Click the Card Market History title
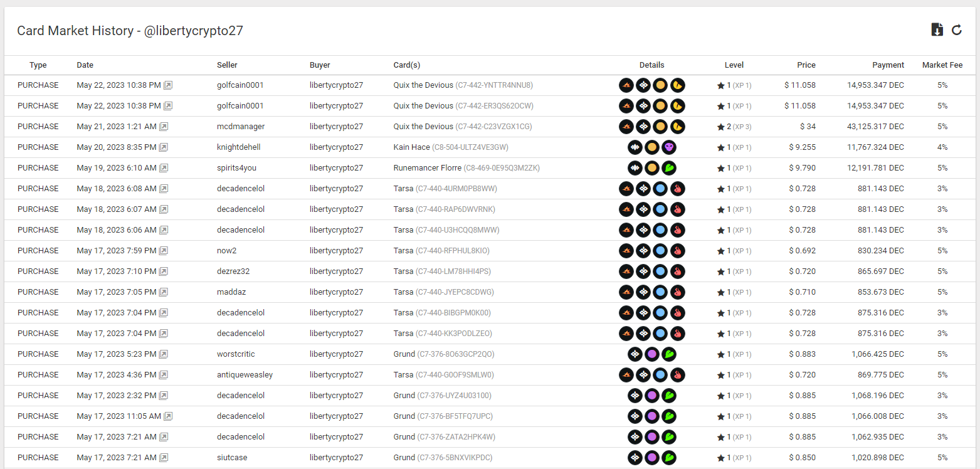 (130, 31)
